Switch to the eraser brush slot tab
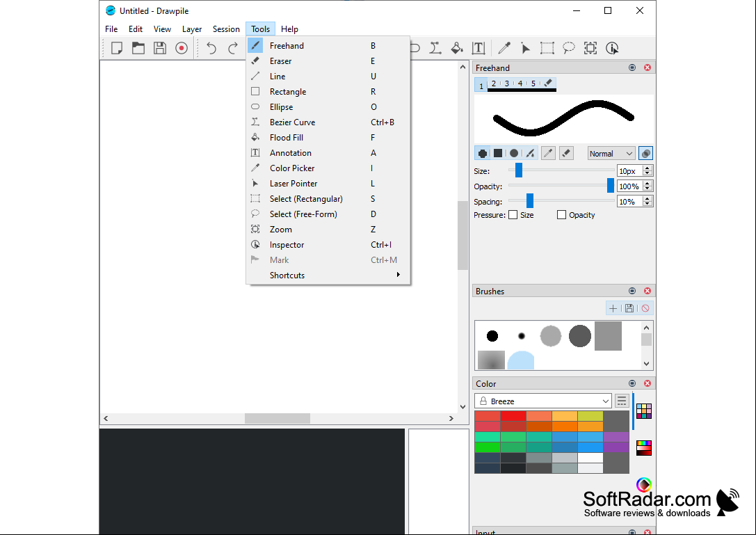 [x=548, y=83]
